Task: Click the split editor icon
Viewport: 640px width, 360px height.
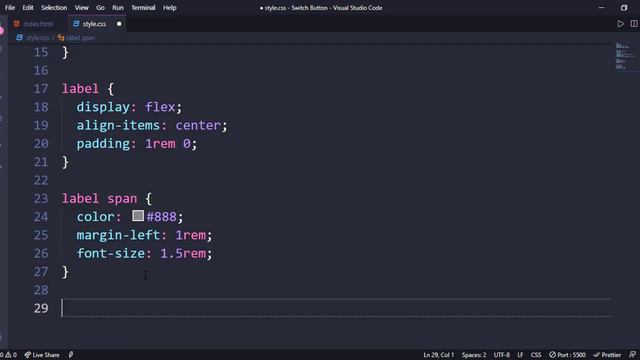Action: [634, 24]
